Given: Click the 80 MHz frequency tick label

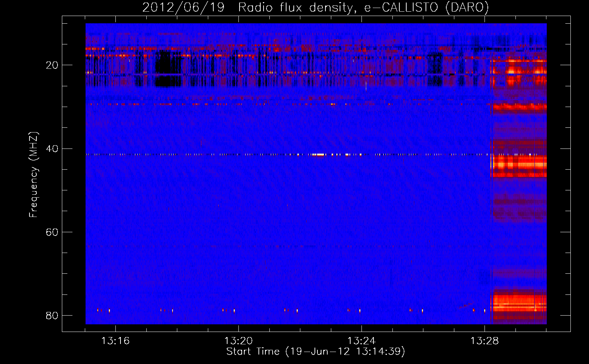Looking at the screenshot, I should pos(52,316).
